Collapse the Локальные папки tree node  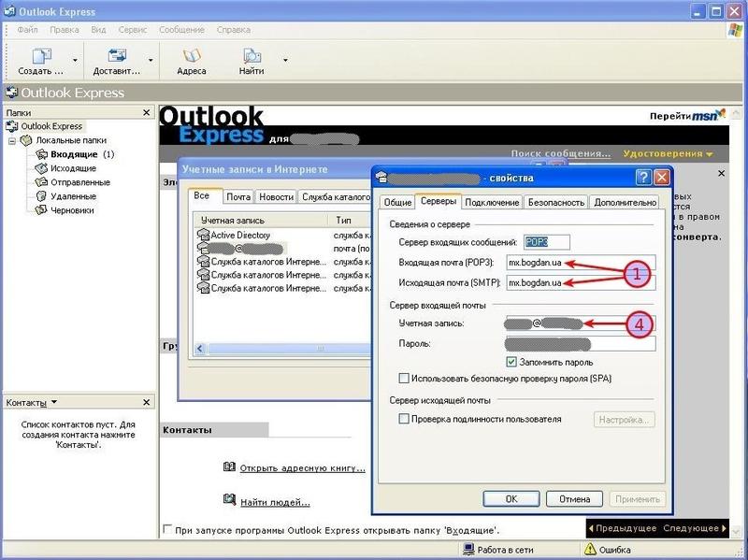pyautogui.click(x=12, y=141)
